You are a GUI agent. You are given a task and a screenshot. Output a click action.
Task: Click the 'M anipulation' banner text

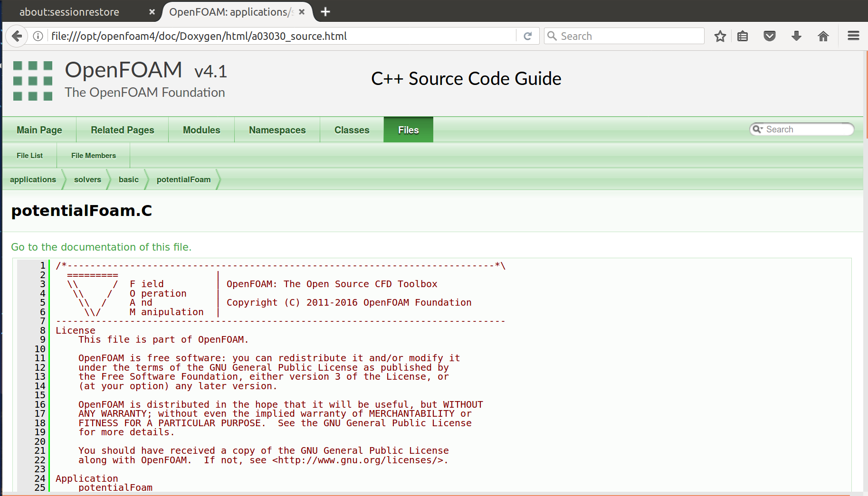click(167, 312)
